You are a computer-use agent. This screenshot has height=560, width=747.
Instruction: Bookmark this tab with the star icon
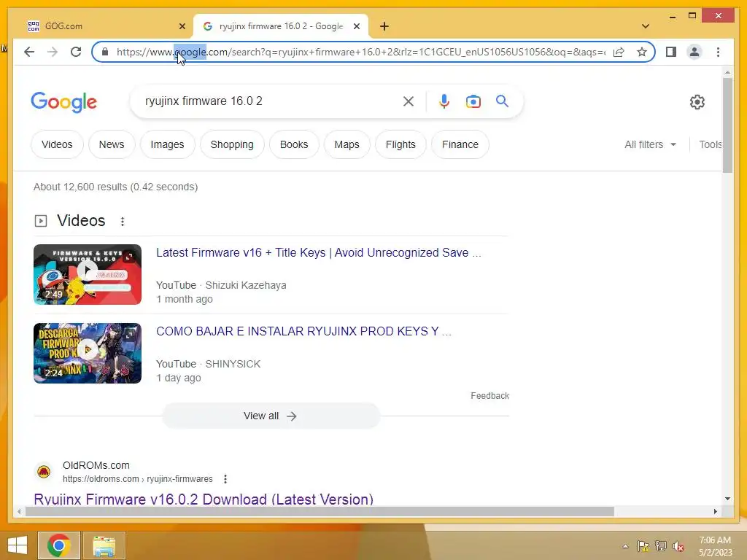coord(642,52)
